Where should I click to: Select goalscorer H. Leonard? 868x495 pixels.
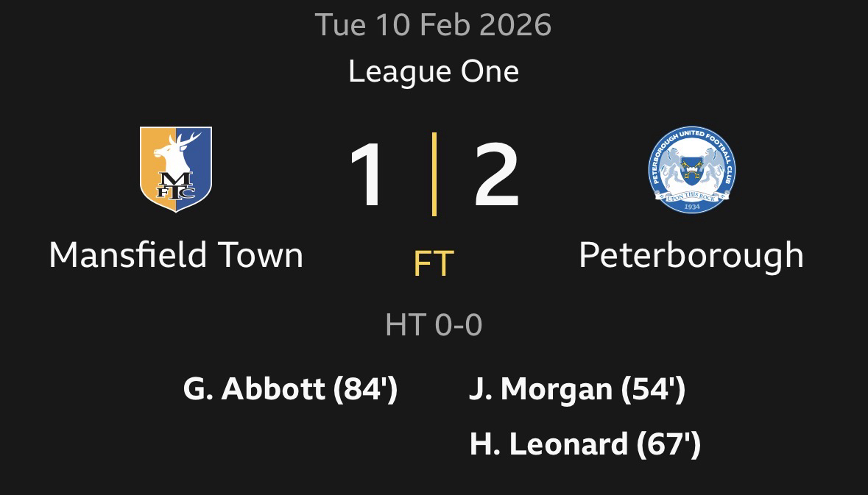pos(548,444)
